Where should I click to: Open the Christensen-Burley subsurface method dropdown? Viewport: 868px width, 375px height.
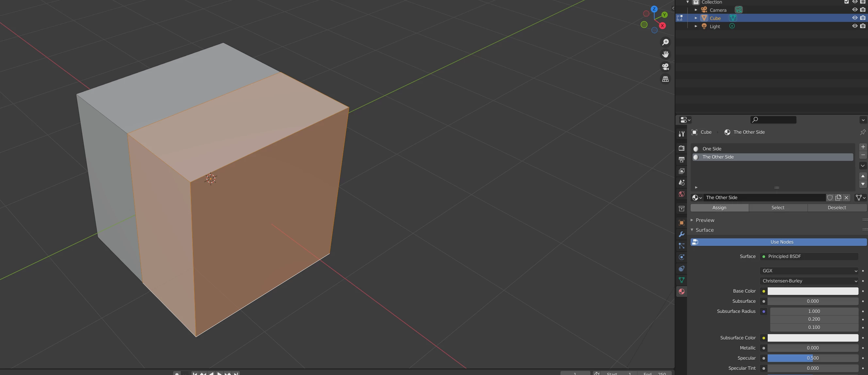point(809,281)
